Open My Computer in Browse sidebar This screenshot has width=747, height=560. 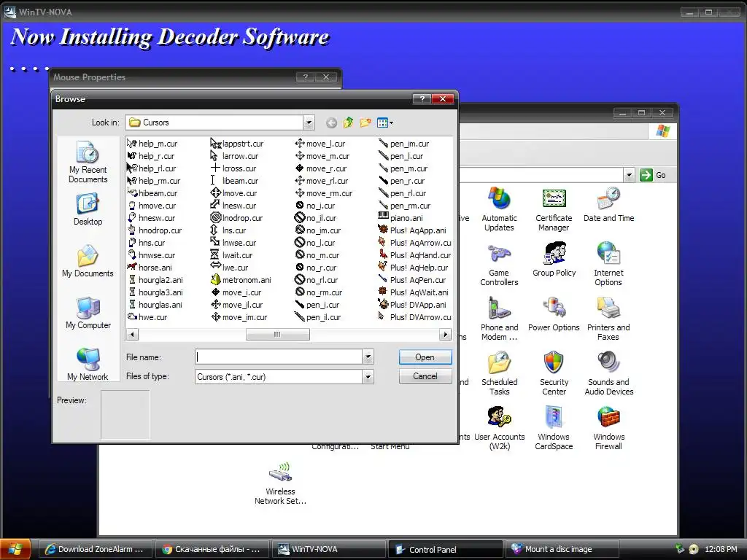88,313
